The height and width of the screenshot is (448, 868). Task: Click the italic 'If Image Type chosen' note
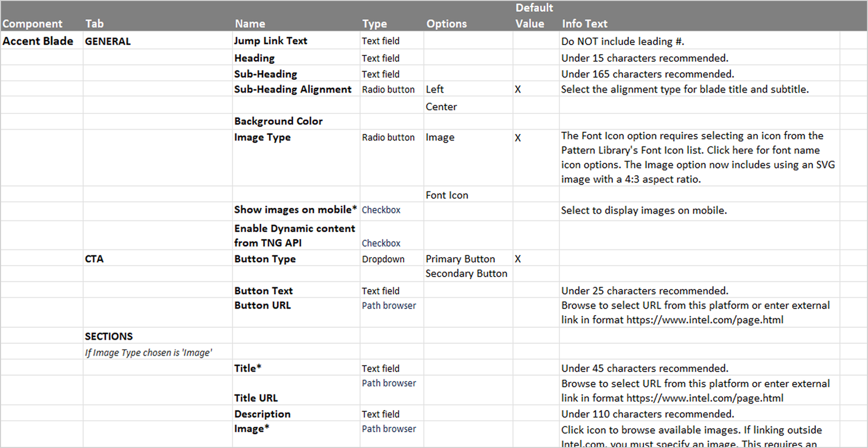click(x=148, y=353)
